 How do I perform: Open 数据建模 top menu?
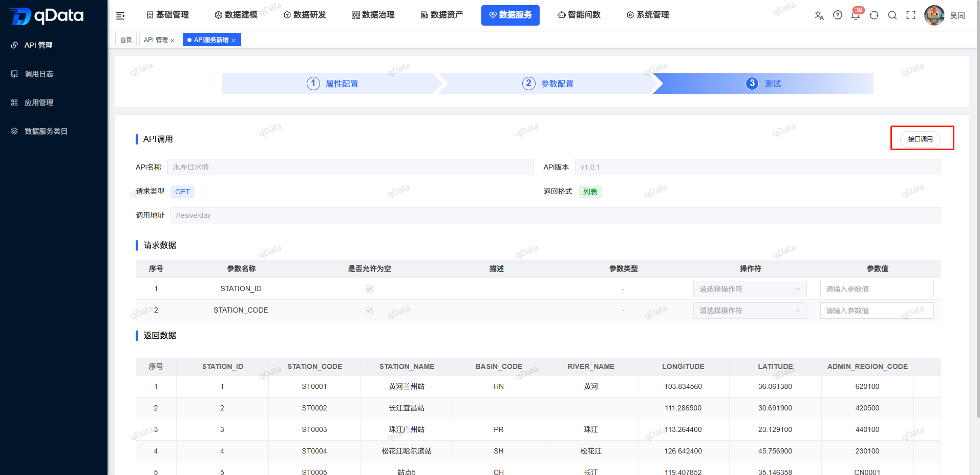[x=236, y=15]
